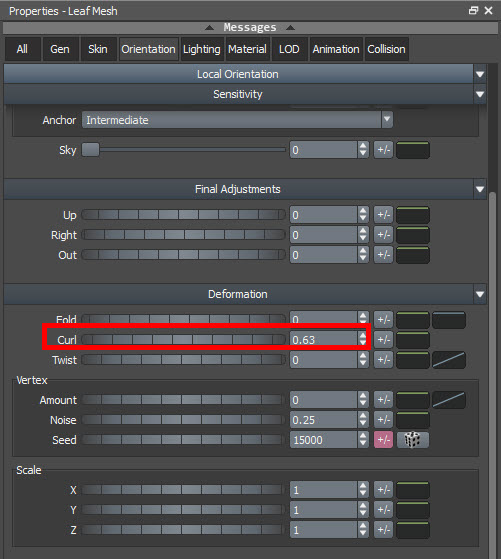Image resolution: width=501 pixels, height=559 pixels.
Task: Open the Twist variance curve box
Action: tap(413, 360)
